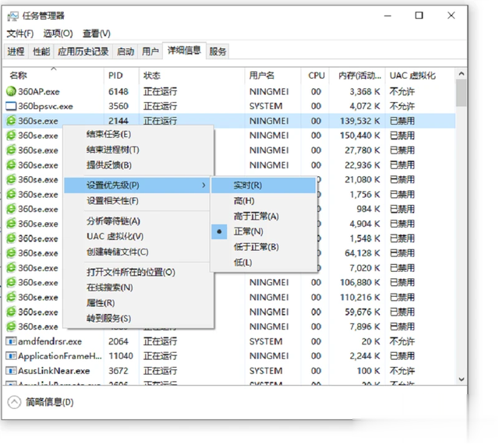Select 转到服务(S) menu entry
Image resolution: width=499 pixels, height=448 pixels.
[x=139, y=319]
